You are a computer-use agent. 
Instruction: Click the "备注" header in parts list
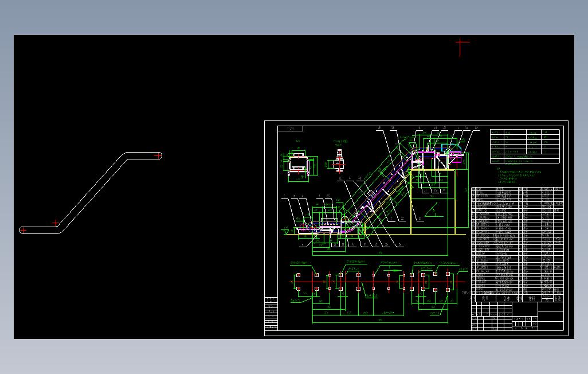click(558, 298)
